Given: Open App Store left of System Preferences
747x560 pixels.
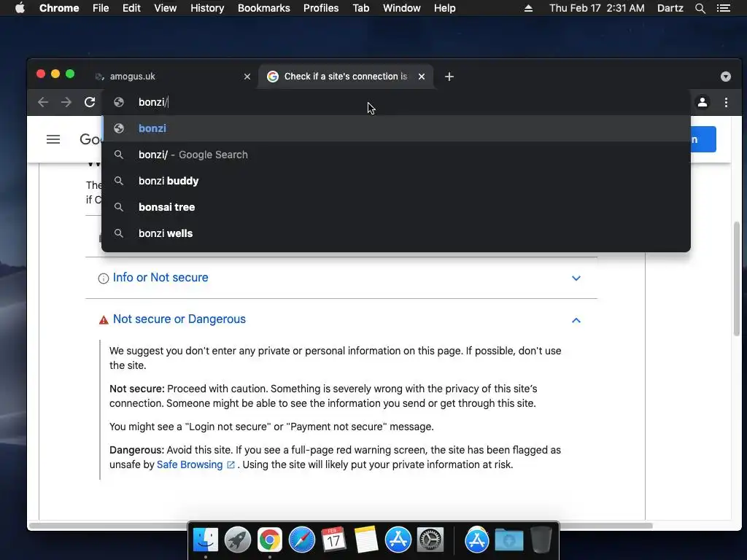Looking at the screenshot, I should pos(398,540).
